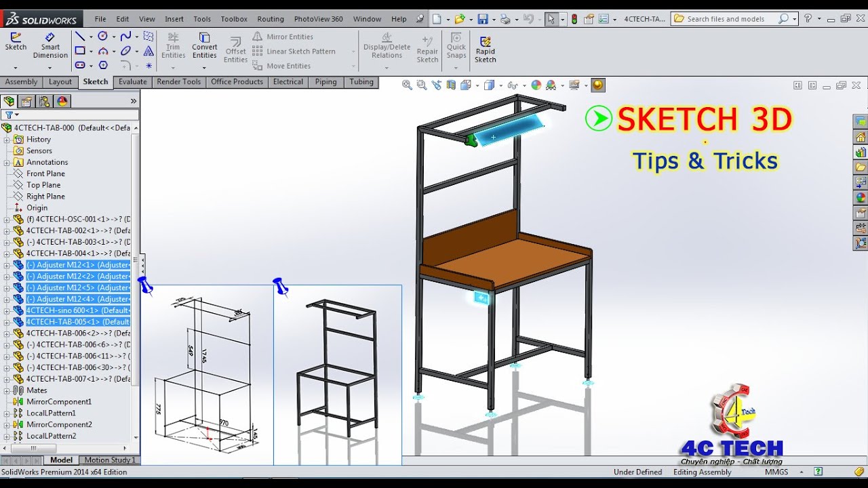Select the Corner Rectangle tool
Image resolution: width=868 pixels, height=488 pixels.
(x=80, y=51)
